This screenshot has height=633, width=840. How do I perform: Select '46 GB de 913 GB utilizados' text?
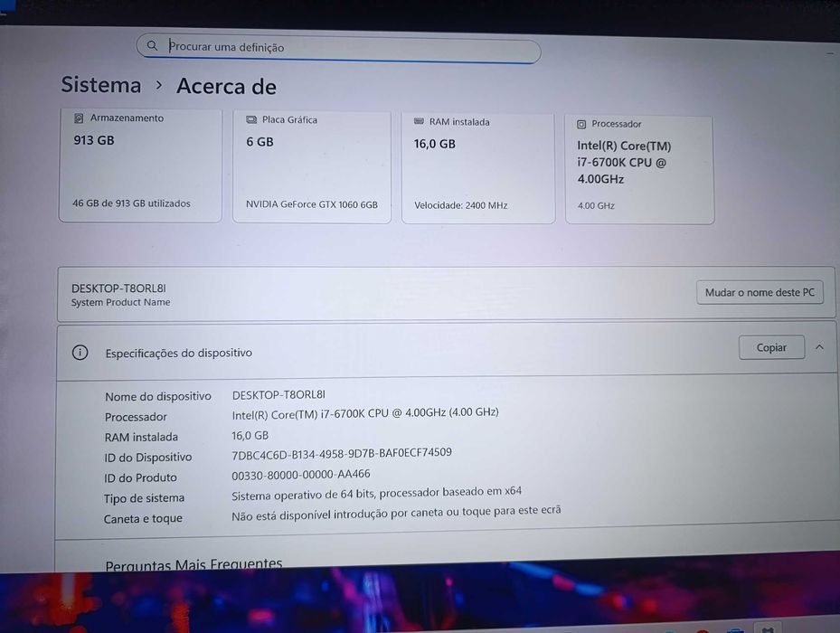point(131,203)
